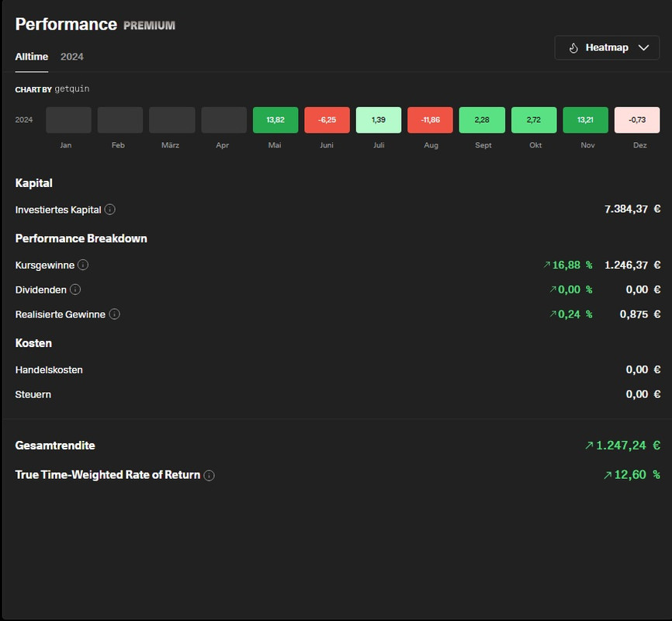This screenshot has height=621, width=672.
Task: Click the 2024 year label of the heatmap row
Action: click(23, 120)
